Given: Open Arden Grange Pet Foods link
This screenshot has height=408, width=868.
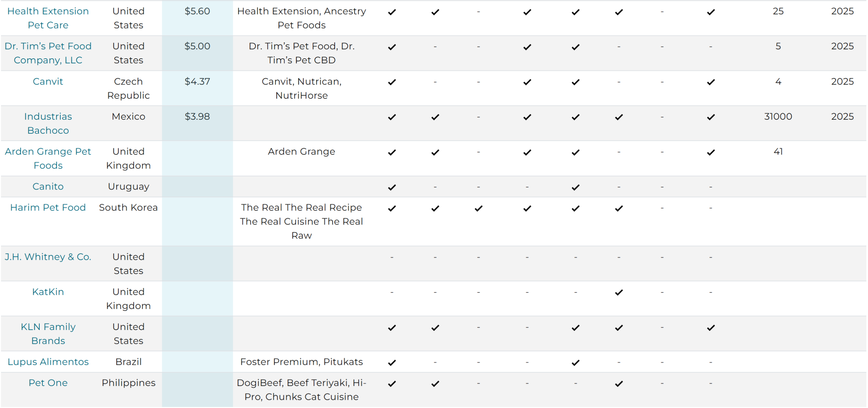Looking at the screenshot, I should tap(48, 158).
